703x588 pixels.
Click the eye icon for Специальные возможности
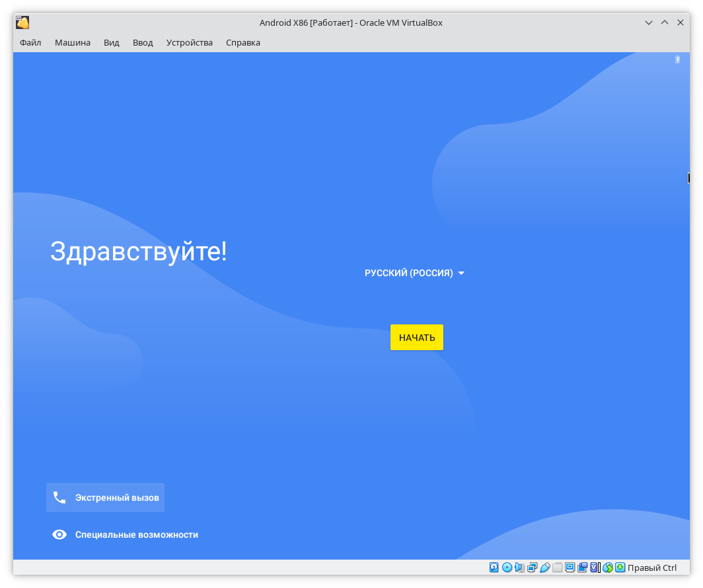pos(59,534)
